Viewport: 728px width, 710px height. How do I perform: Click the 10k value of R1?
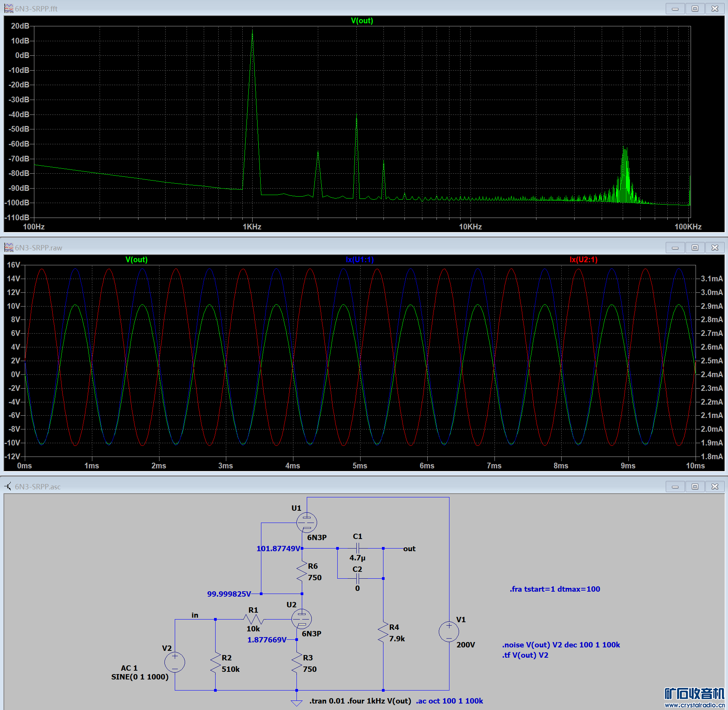point(253,629)
